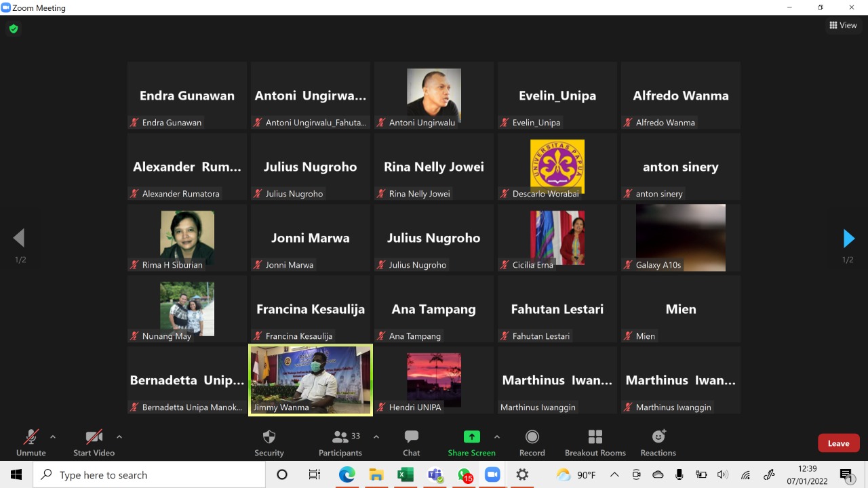Open the View layout menu
The width and height of the screenshot is (868, 488).
(x=843, y=25)
